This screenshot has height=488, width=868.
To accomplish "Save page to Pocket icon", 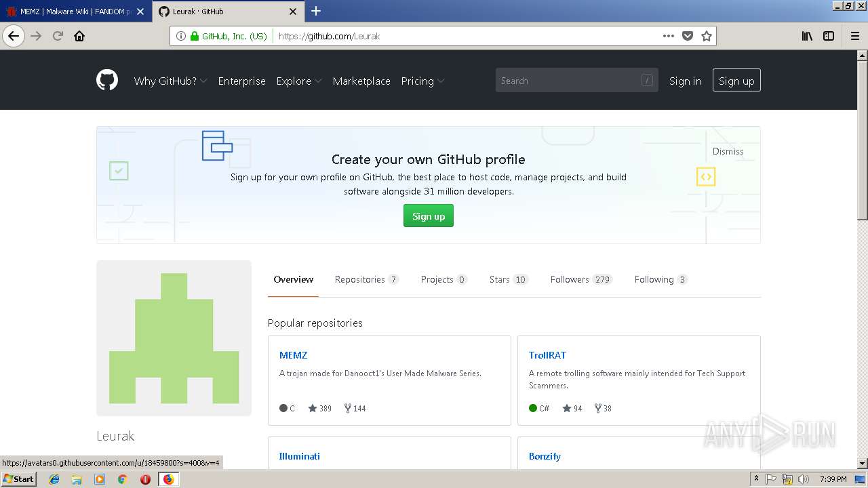I will (688, 36).
